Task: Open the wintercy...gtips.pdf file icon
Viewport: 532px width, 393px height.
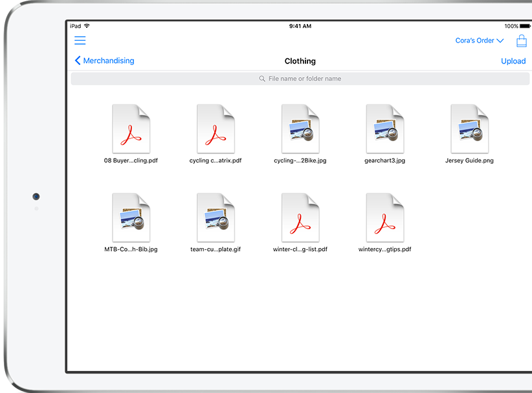Action: click(384, 218)
